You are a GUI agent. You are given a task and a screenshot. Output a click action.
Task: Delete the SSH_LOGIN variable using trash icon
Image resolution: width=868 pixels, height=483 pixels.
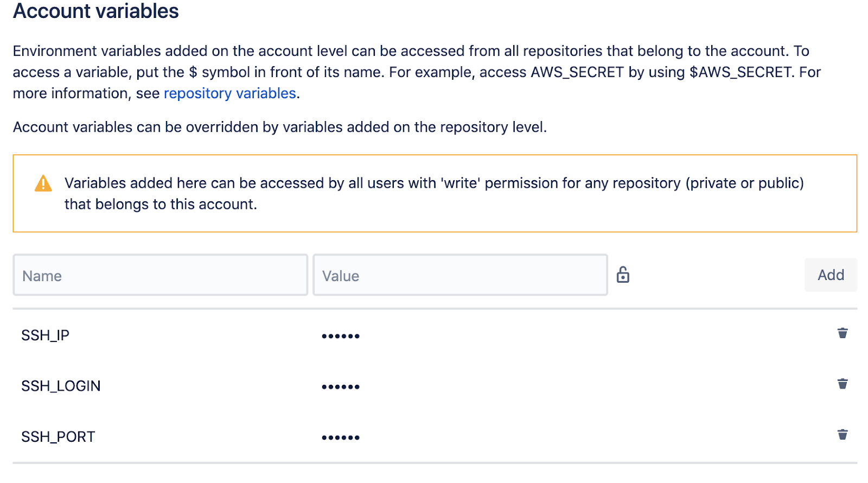coord(842,384)
